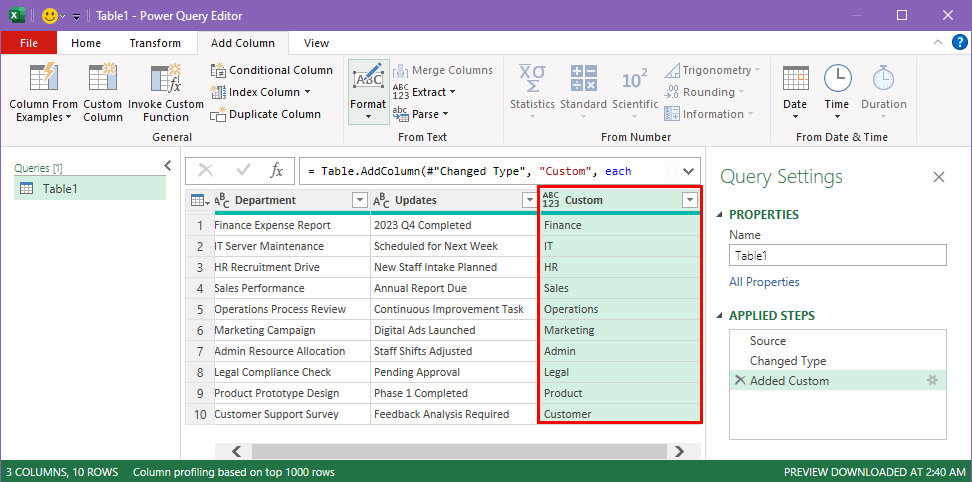Open Department column filter dropdown
972x482 pixels.
[359, 200]
